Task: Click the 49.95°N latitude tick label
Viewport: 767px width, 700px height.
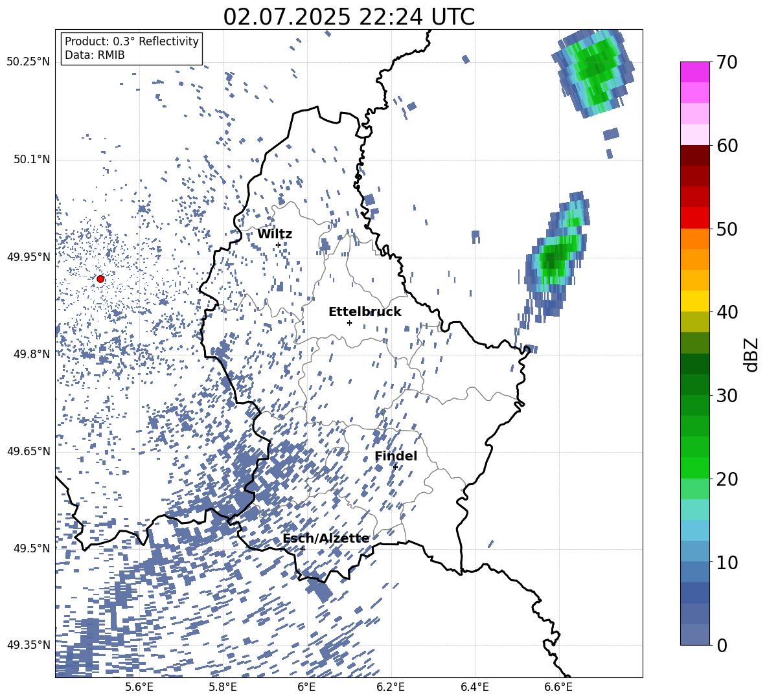Action: [29, 257]
